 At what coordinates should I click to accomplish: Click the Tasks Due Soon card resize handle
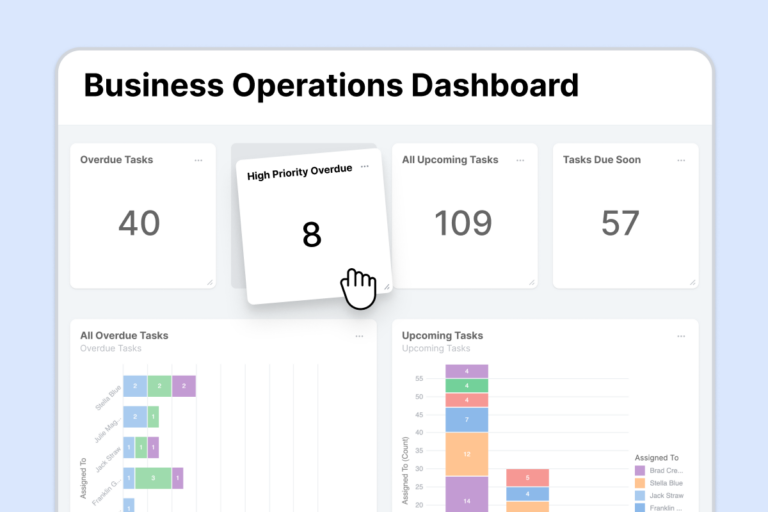point(693,283)
